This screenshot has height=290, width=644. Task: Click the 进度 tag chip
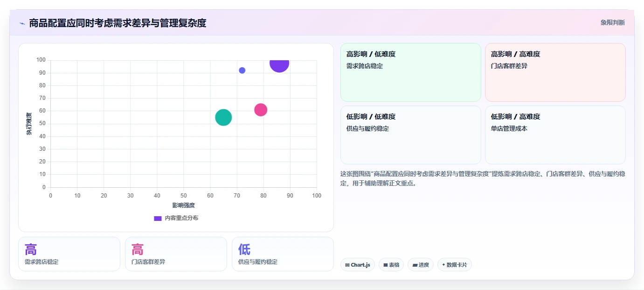point(420,265)
